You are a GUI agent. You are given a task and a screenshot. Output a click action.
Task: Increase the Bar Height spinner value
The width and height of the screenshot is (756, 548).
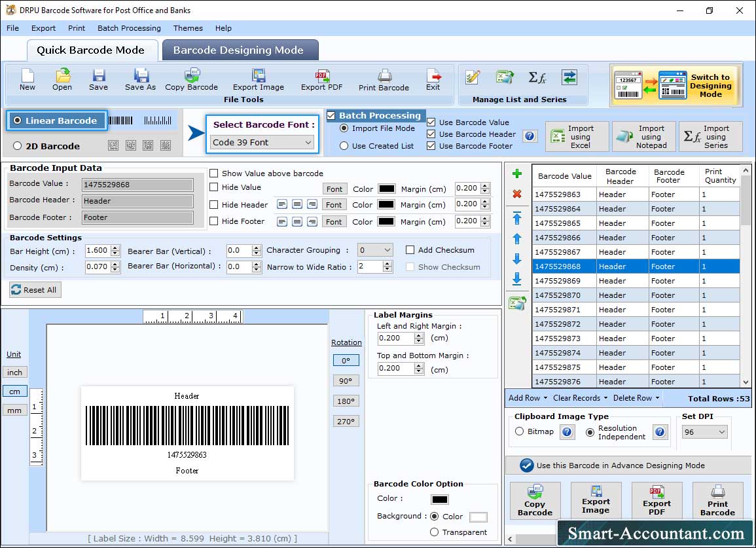[115, 248]
